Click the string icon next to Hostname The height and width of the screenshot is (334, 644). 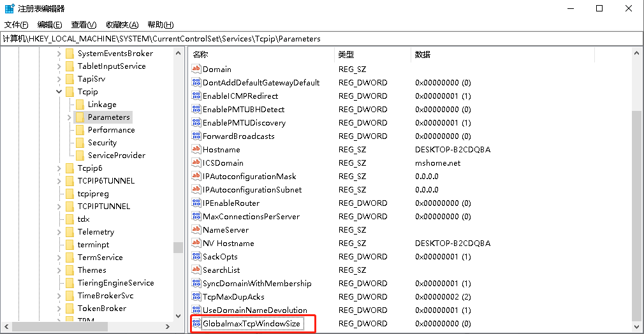196,149
